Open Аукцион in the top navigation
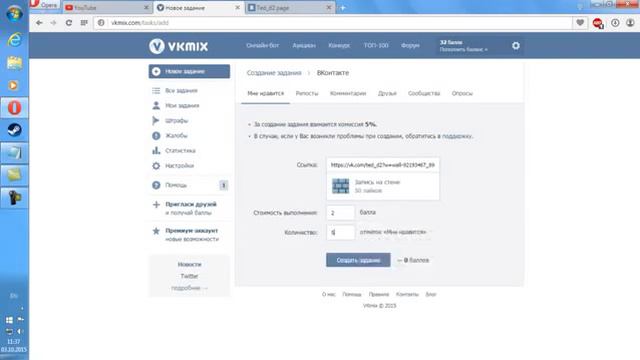640x360 pixels. point(304,45)
